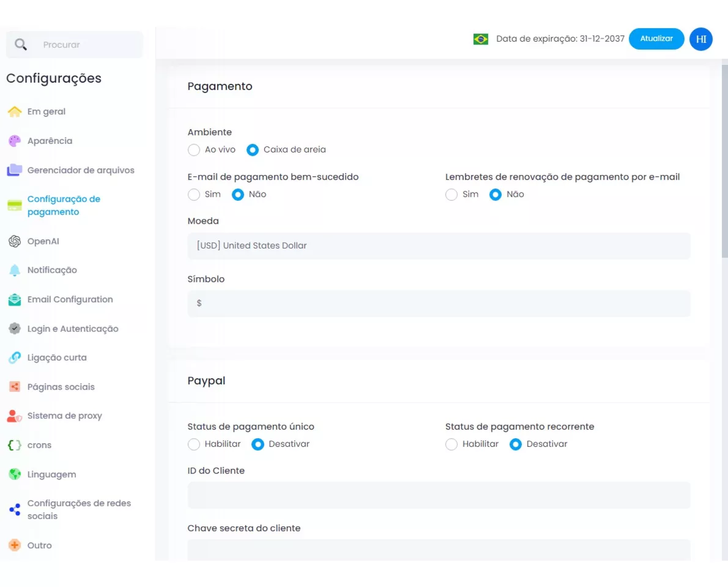Viewport: 728px width, 587px height.
Task: Focus the ID do Cliente field
Action: click(439, 495)
